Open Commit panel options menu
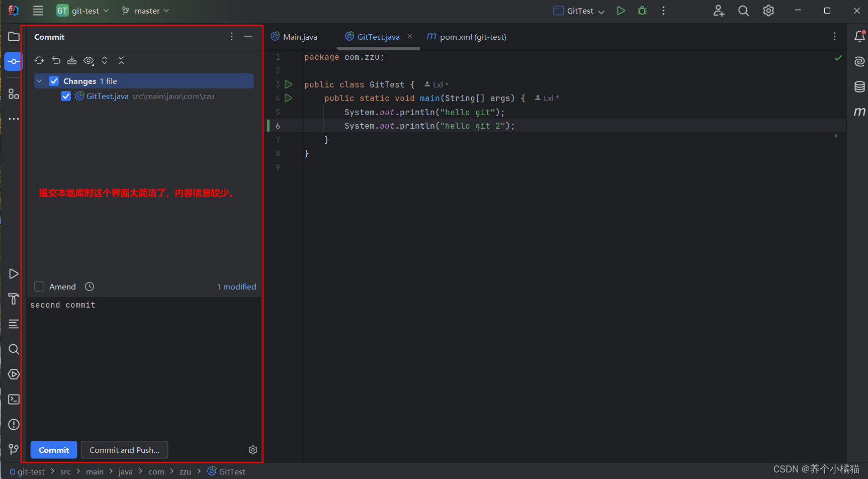868x479 pixels. click(x=232, y=36)
